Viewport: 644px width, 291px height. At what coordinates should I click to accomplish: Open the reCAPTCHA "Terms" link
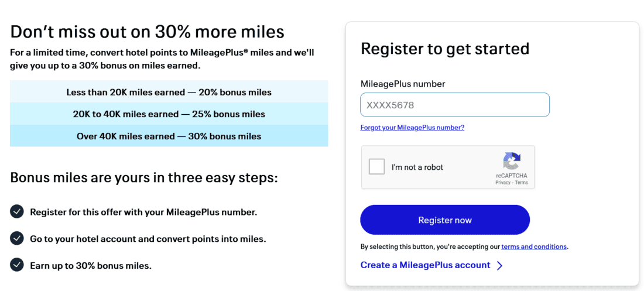(521, 183)
